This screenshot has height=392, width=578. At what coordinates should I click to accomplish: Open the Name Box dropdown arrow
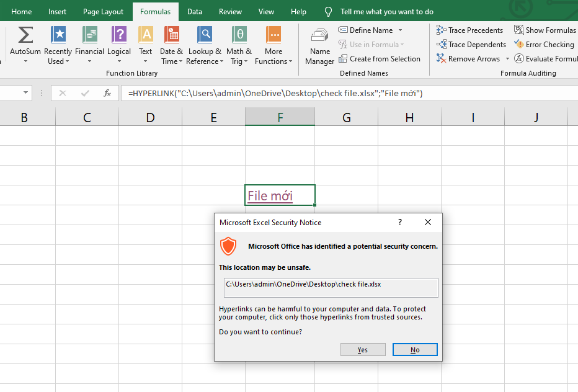25,93
